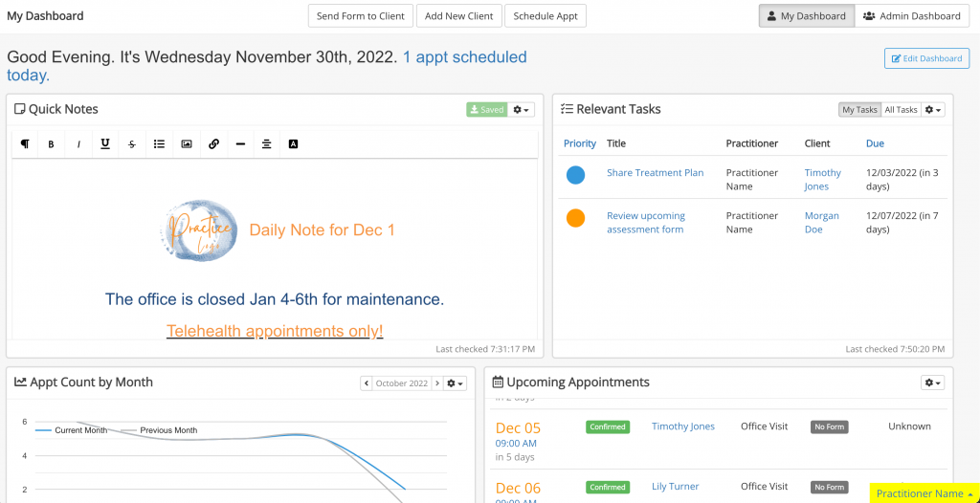980x503 pixels.
Task: Open the Dec 05 appointment date
Action: [x=518, y=428]
